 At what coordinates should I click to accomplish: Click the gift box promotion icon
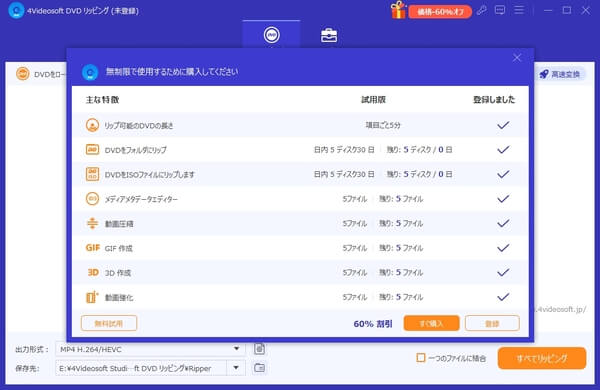(398, 10)
